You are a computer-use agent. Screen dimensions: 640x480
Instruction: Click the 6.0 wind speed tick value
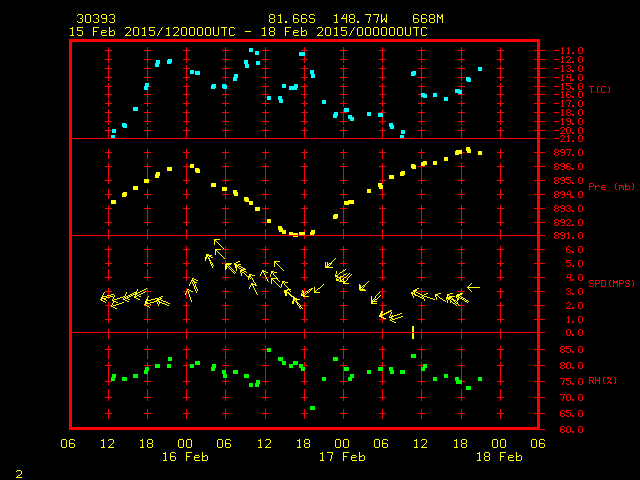coord(574,250)
